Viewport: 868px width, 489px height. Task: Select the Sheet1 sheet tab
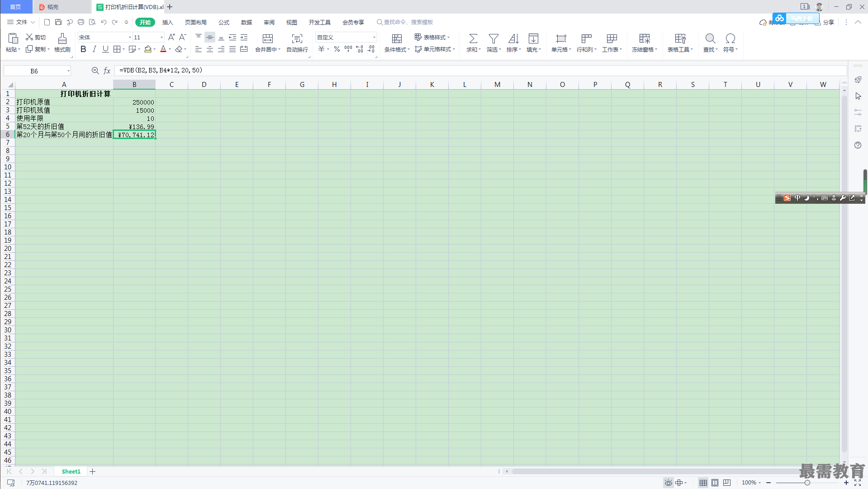pos(71,471)
